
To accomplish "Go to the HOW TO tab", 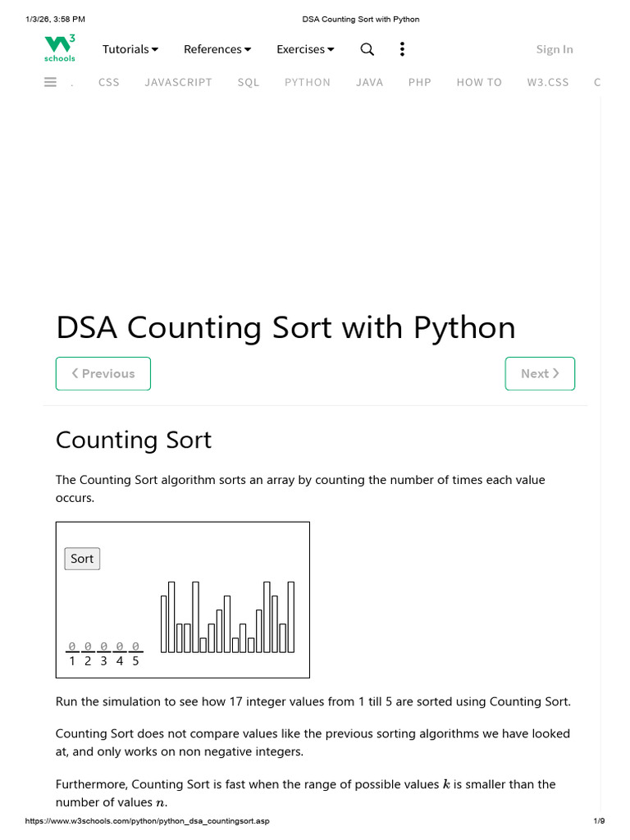I will (479, 83).
